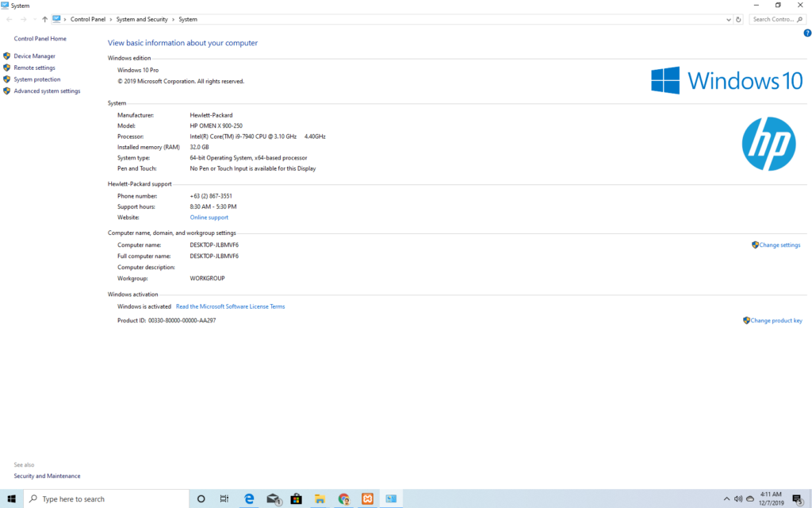This screenshot has height=508, width=812.
Task: Click the shield icon beside System protection
Action: [6, 79]
